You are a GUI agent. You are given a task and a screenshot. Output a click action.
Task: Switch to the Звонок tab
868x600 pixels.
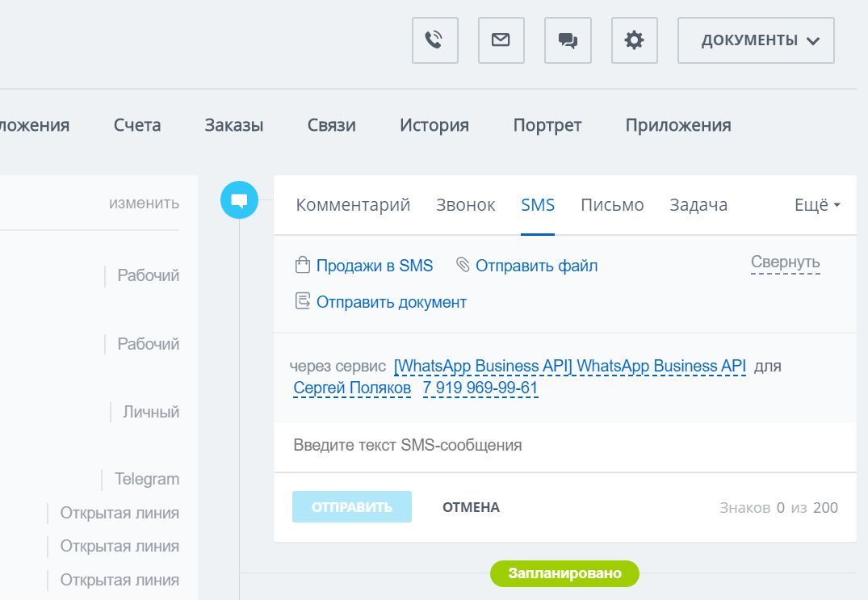click(x=466, y=205)
